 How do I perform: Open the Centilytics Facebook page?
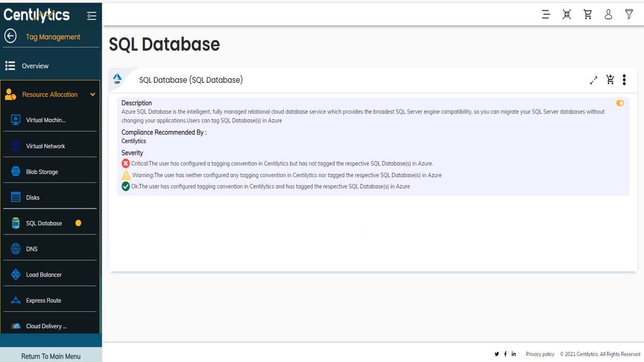pyautogui.click(x=505, y=354)
